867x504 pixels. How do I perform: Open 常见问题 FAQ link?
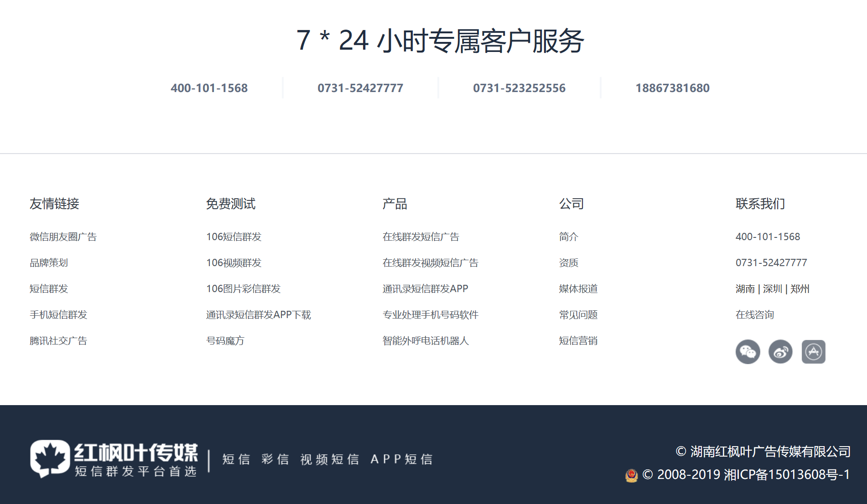578,315
